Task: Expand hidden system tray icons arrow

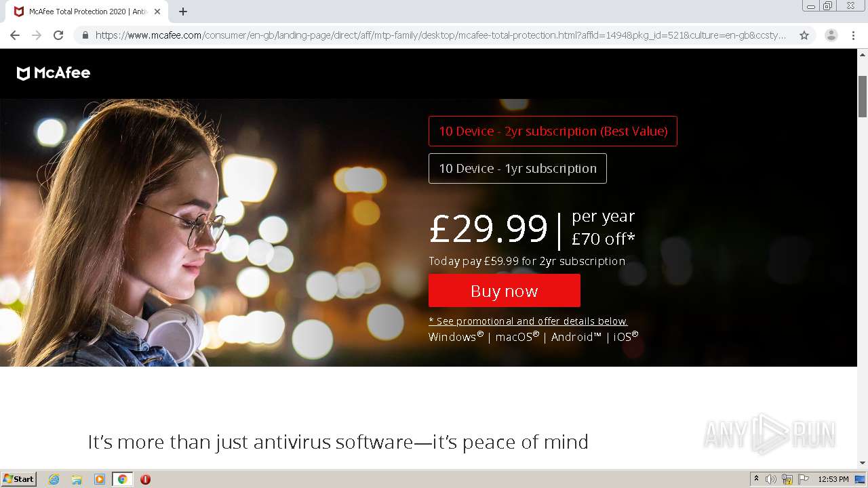Action: pos(756,479)
